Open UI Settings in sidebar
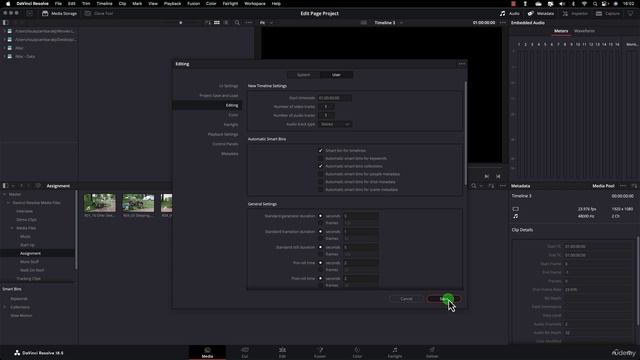The width and height of the screenshot is (640, 360). point(228,86)
